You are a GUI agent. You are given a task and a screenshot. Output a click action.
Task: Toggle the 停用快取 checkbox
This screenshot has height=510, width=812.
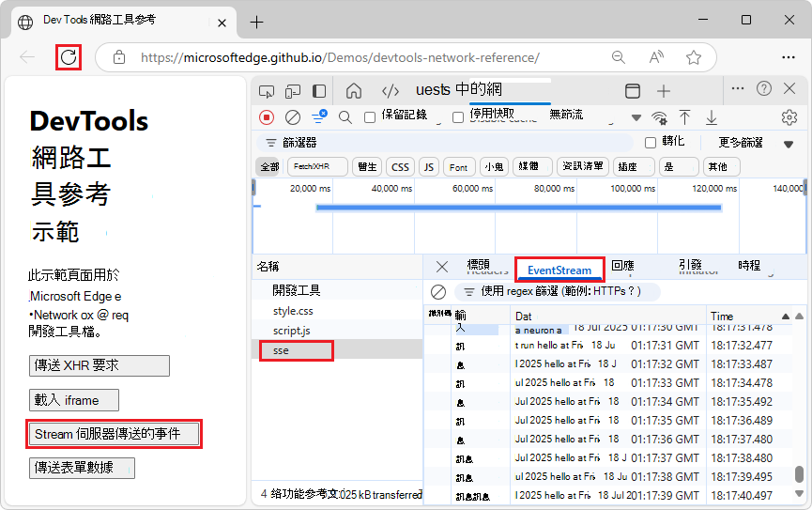(x=458, y=117)
